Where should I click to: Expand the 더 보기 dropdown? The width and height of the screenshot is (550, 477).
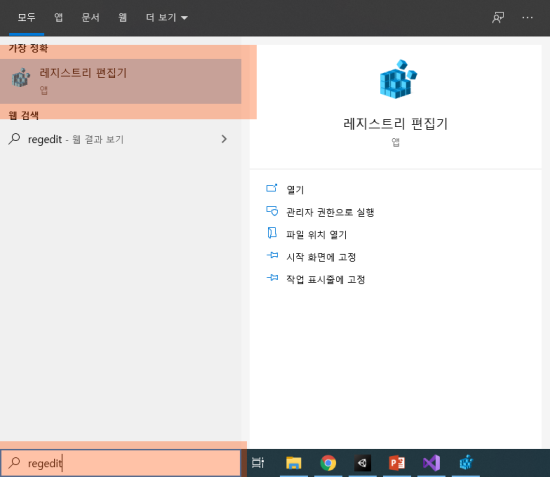click(x=167, y=17)
